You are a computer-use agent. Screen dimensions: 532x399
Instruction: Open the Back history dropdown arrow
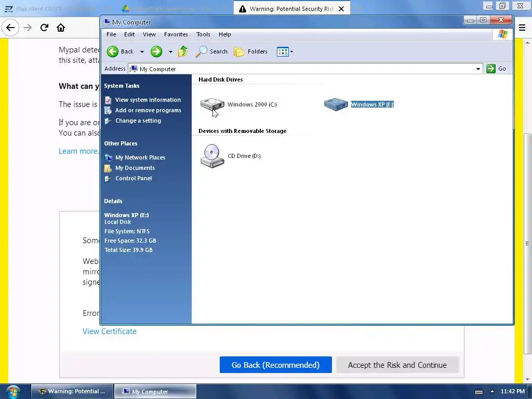click(x=142, y=52)
